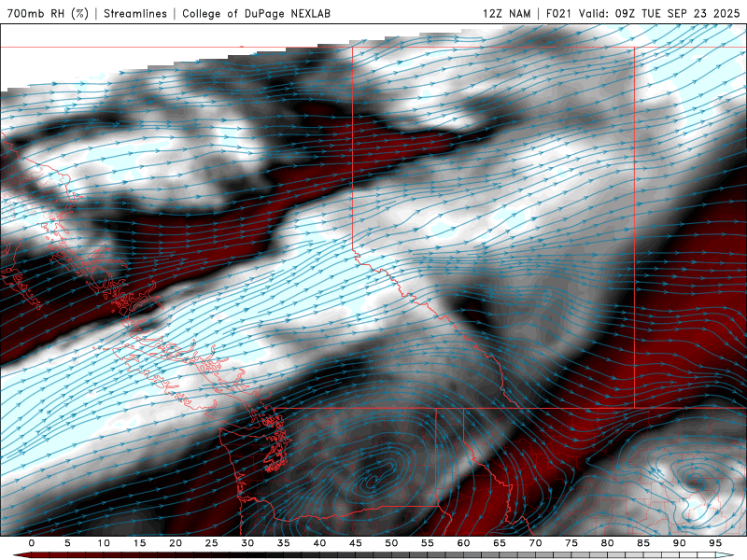Click the colorbar value label 35
Image resolution: width=747 pixels, height=560 pixels.
pos(284,543)
